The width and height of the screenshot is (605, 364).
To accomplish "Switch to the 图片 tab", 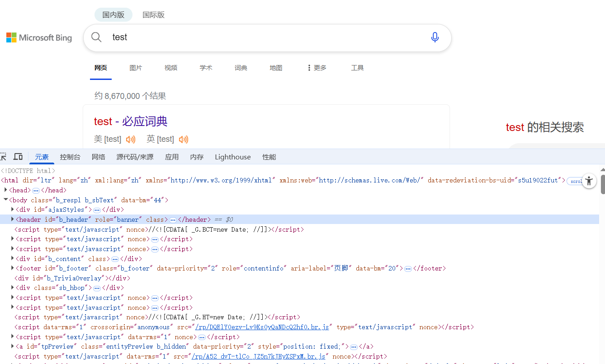I will point(136,68).
